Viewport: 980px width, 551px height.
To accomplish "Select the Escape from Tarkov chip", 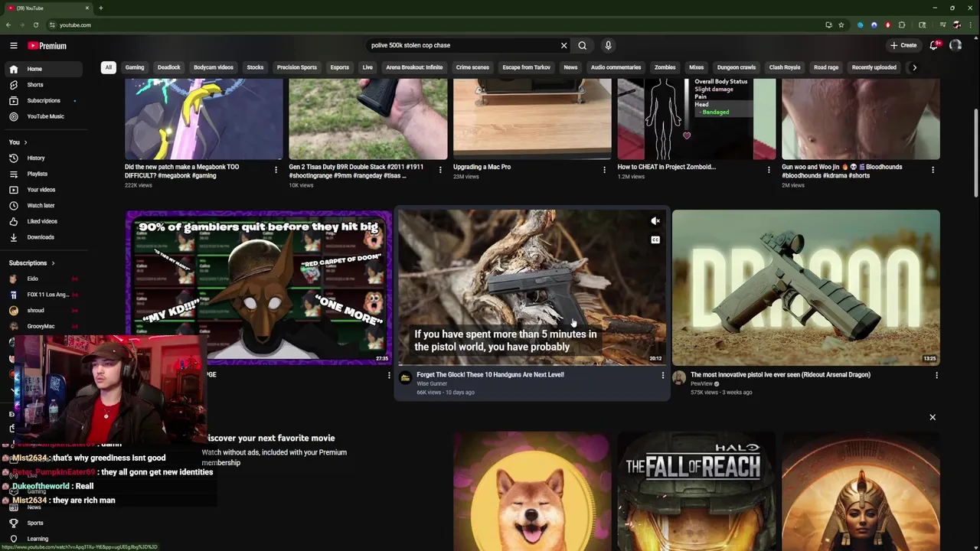I will 527,67.
